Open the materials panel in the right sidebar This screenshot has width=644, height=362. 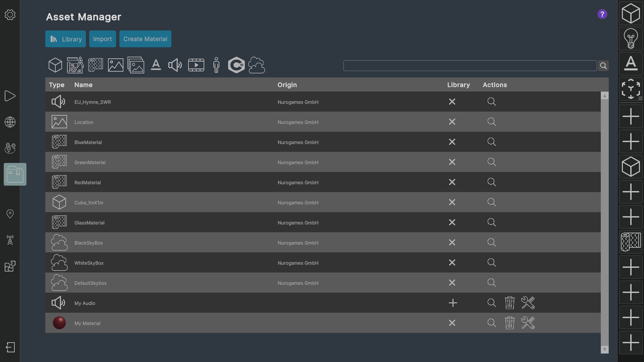pos(631,242)
